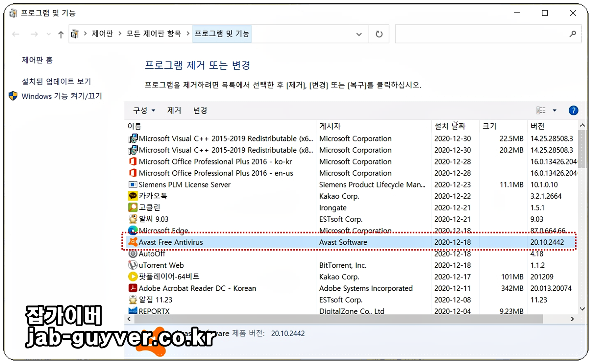Viewport: 592px width, 364px height.
Task: Open Windows 기능 켜기/끄기 link
Action: tap(62, 96)
